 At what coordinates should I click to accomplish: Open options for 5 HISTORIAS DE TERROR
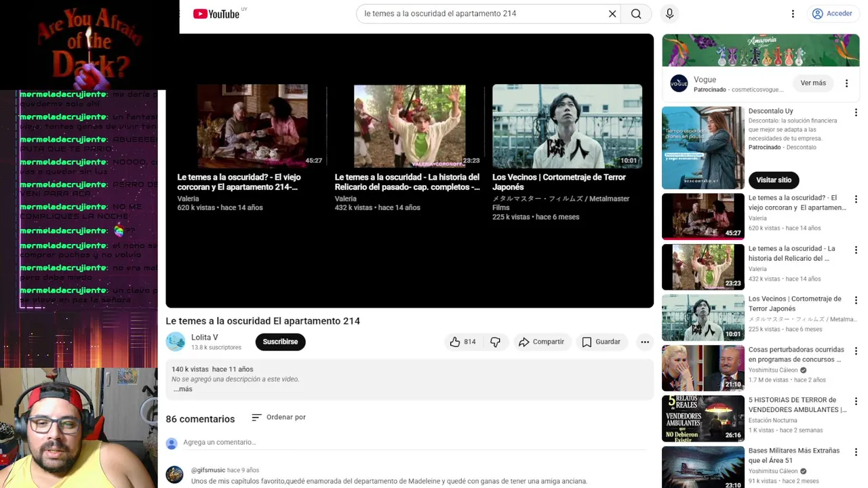856,401
